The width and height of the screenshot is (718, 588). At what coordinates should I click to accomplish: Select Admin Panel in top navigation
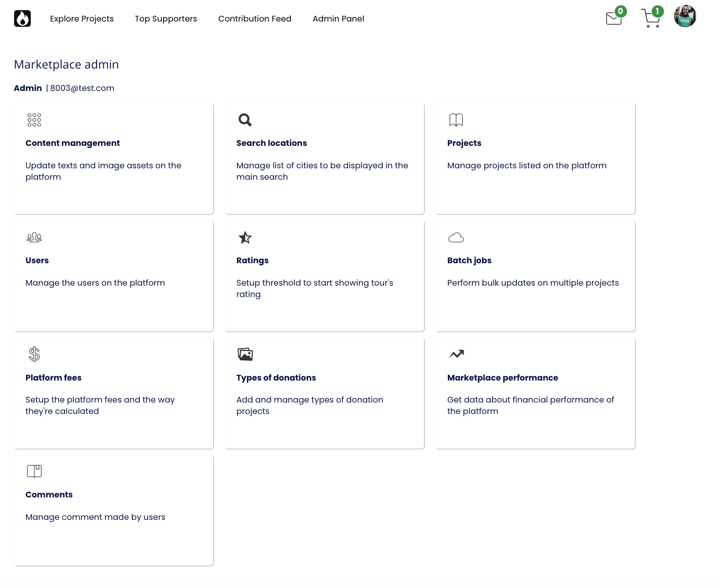(338, 19)
